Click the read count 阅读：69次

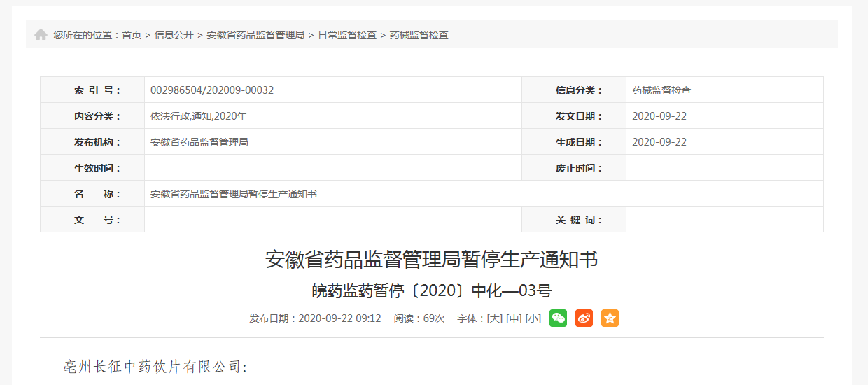click(419, 318)
